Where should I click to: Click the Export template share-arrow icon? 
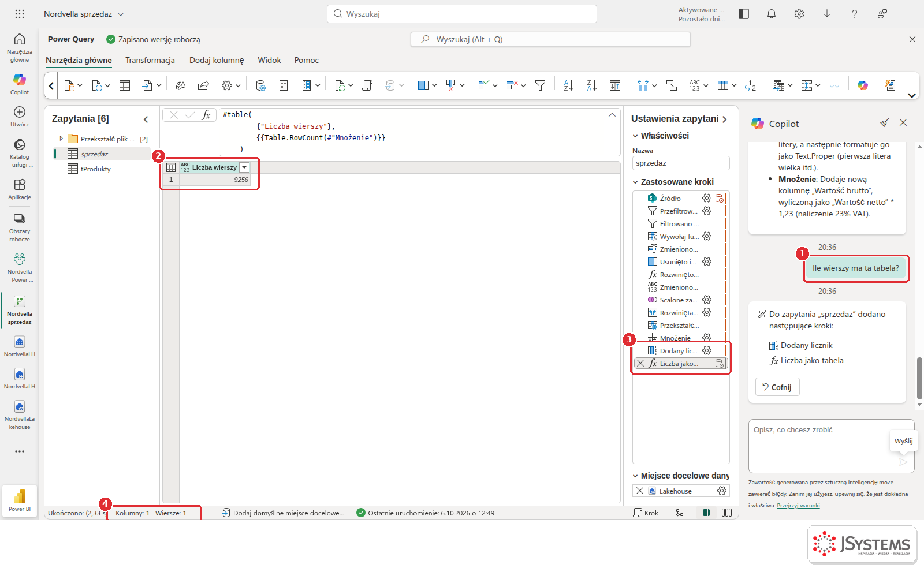coord(203,85)
